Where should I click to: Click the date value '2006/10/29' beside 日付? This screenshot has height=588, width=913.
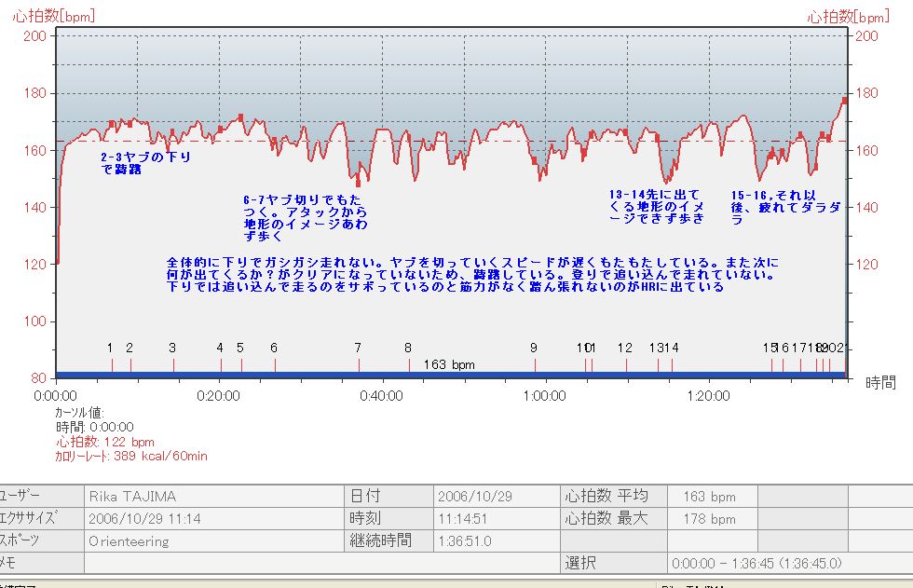[x=496, y=496]
